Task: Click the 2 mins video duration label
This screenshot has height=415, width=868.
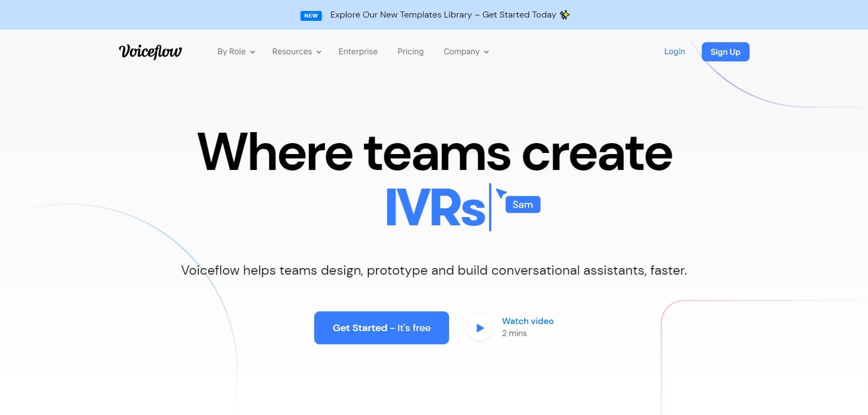Action: (x=514, y=333)
